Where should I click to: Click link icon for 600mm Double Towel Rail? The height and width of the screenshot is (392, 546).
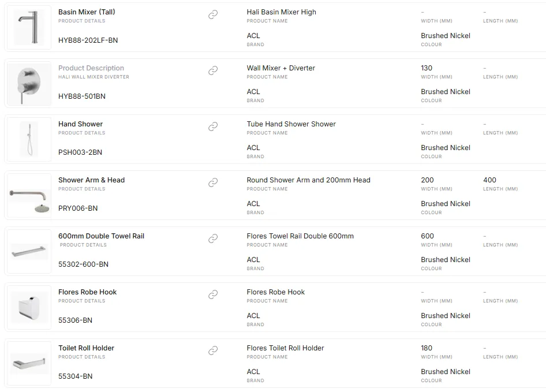click(x=213, y=238)
